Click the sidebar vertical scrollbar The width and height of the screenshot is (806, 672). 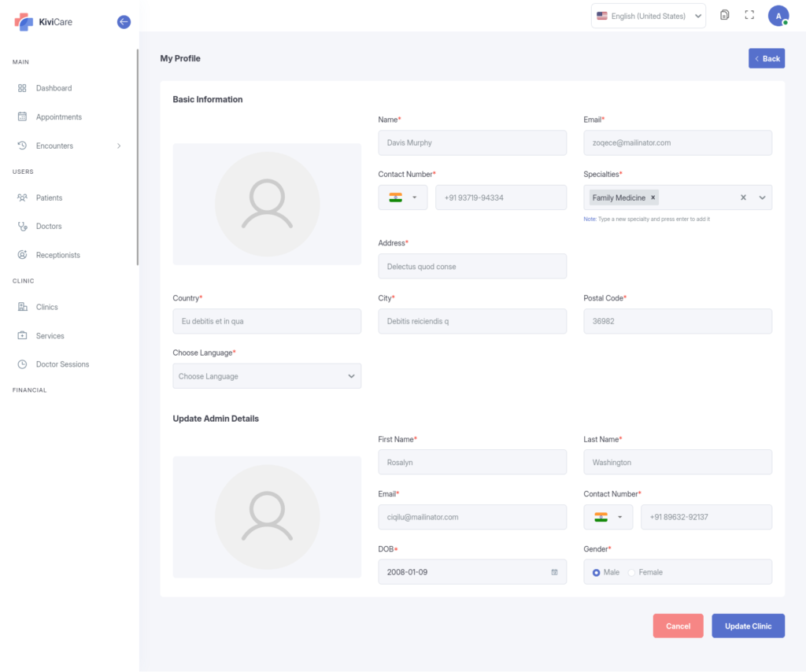click(x=138, y=157)
